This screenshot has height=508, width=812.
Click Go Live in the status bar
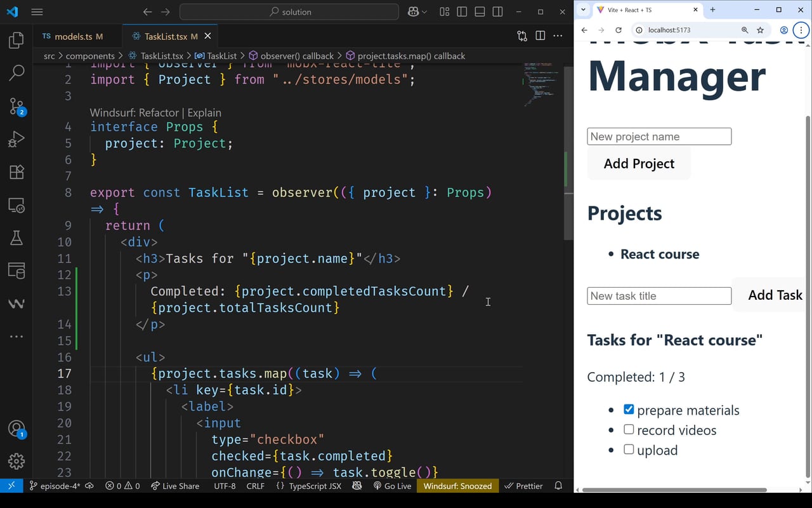[x=393, y=486]
